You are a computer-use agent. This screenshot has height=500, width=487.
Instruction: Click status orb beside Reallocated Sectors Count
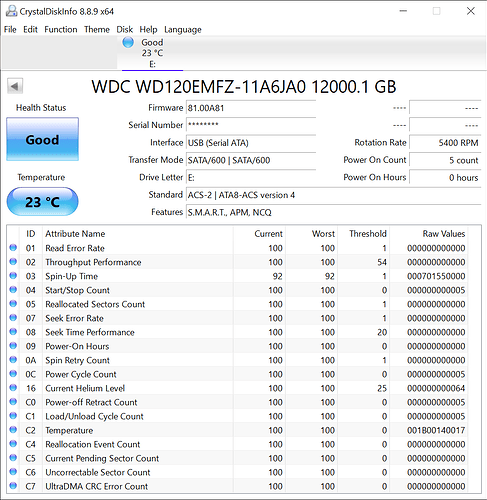[13, 304]
